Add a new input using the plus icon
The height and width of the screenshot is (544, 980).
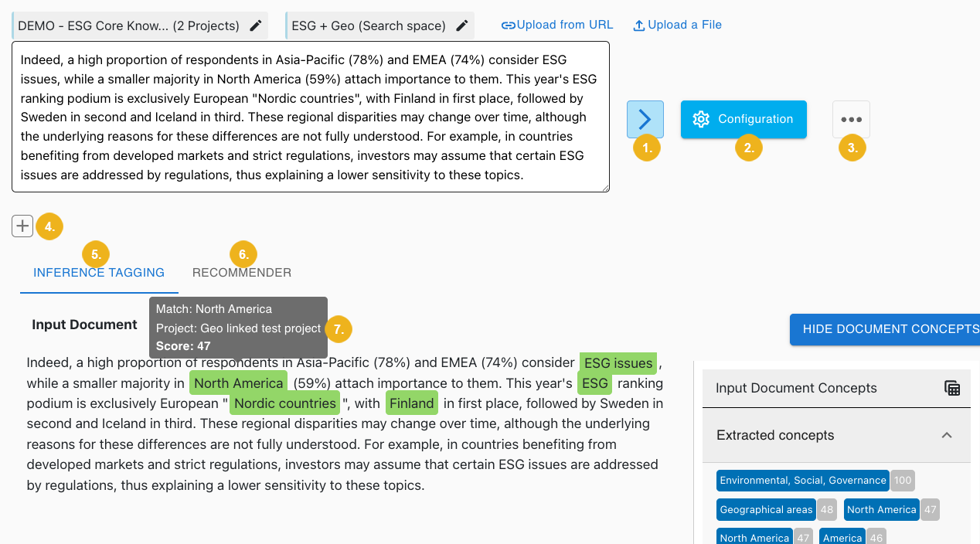click(22, 226)
